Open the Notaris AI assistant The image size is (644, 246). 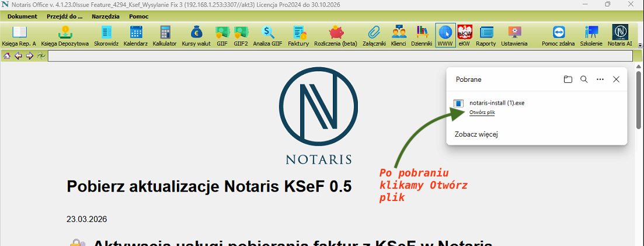(x=619, y=35)
